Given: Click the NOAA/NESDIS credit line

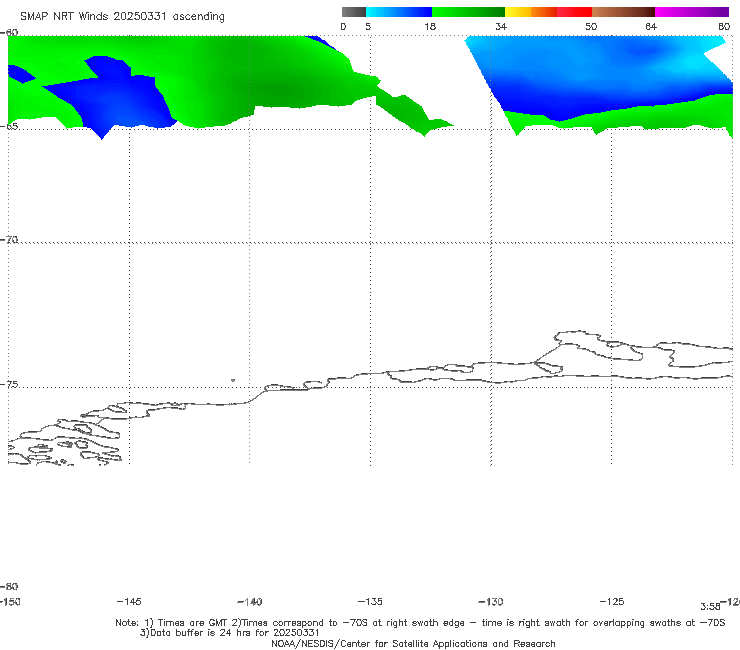Looking at the screenshot, I should point(413,643).
